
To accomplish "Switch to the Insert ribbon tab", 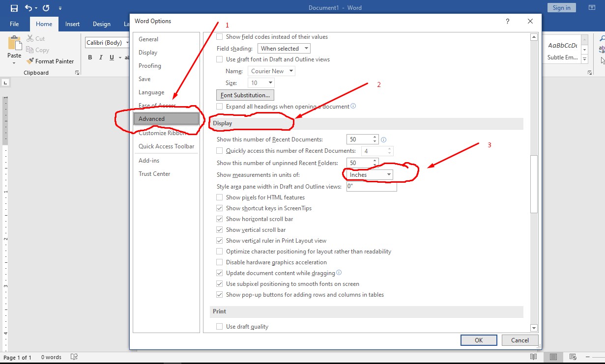I will tap(72, 24).
